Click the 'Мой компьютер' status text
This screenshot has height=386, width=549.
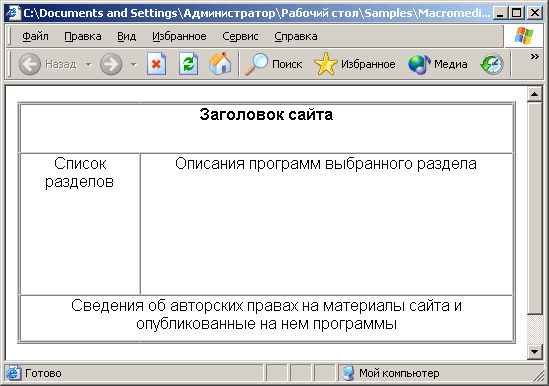[399, 373]
